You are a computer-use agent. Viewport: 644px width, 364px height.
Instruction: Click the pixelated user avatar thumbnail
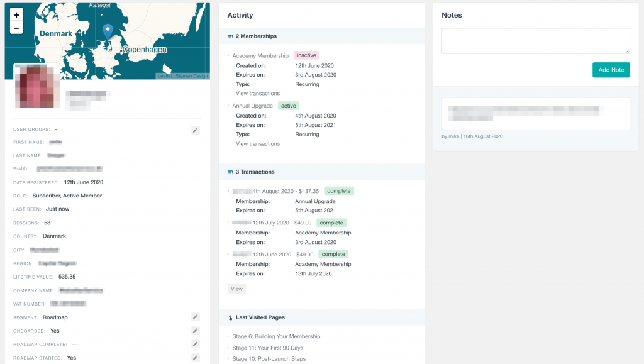click(x=36, y=86)
